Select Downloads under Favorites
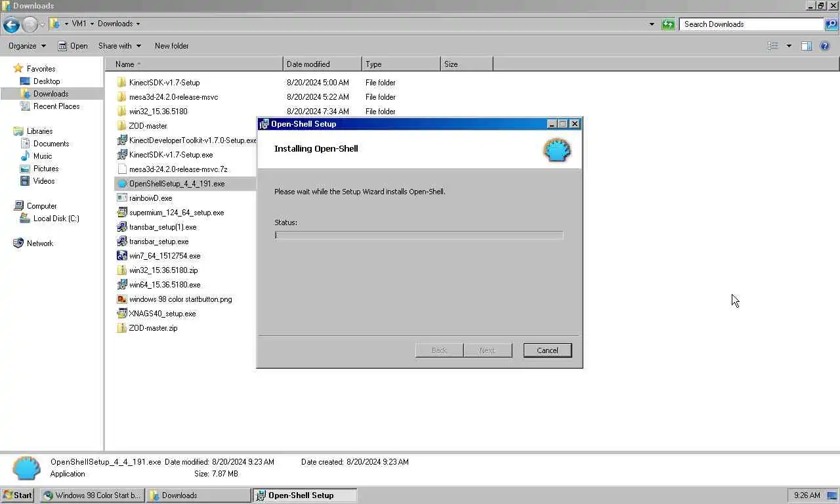Viewport: 840px width, 504px height. (51, 94)
